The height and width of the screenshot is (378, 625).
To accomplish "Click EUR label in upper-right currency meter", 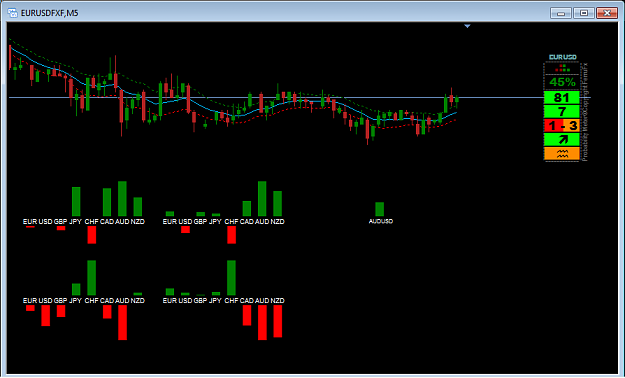I will point(169,222).
